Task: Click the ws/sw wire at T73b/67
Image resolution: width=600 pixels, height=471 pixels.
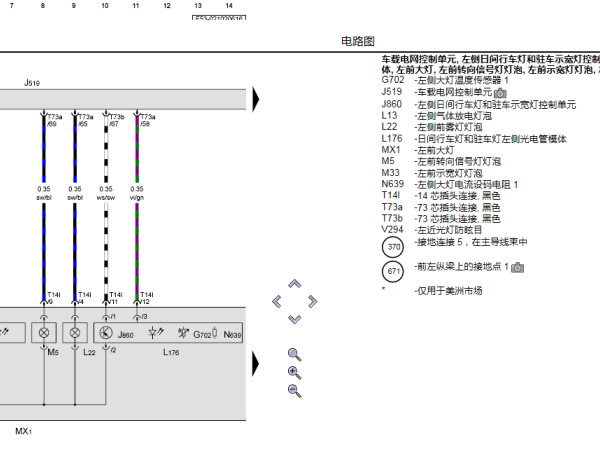Action: pos(106,148)
